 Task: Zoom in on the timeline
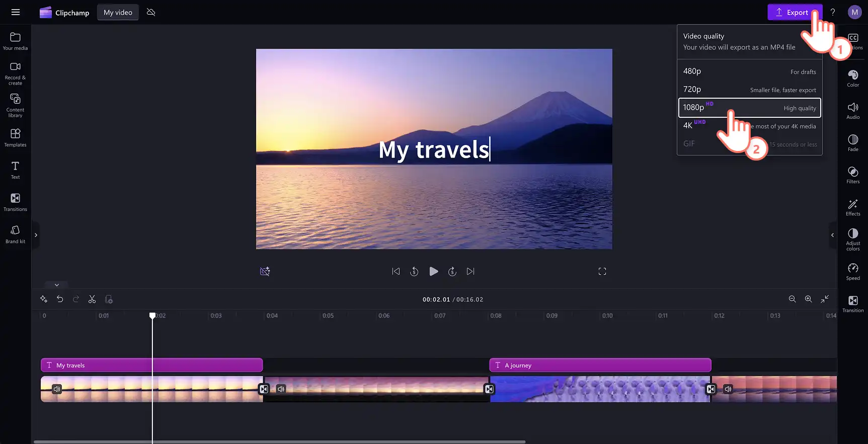(x=808, y=299)
